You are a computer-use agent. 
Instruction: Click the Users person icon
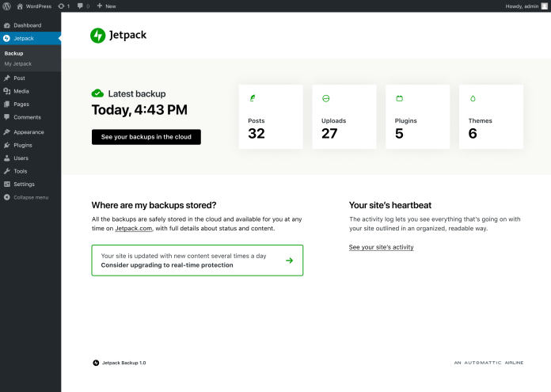click(x=6, y=158)
